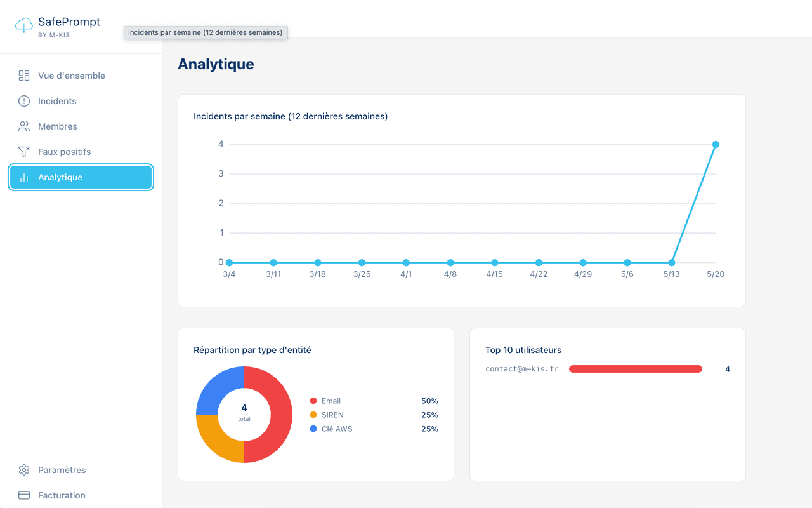Click the Facturation credit card icon
This screenshot has width=812, height=508.
24,495
